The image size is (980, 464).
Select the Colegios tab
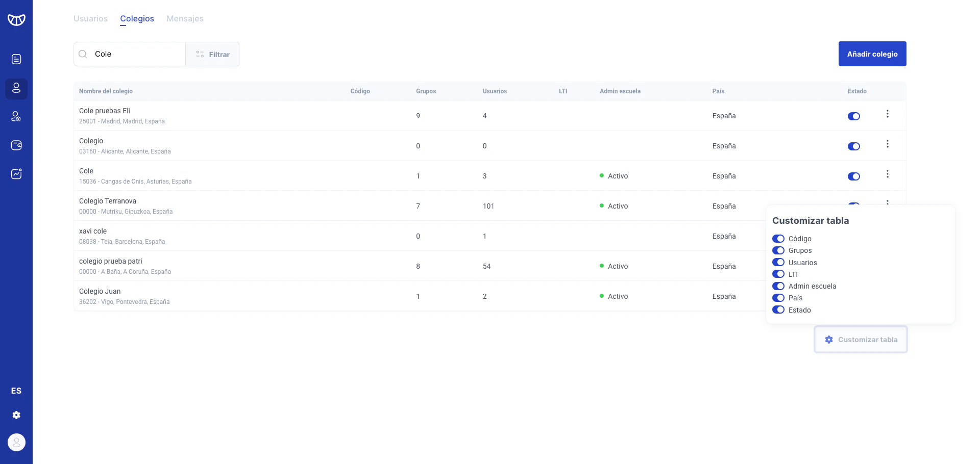coord(137,18)
